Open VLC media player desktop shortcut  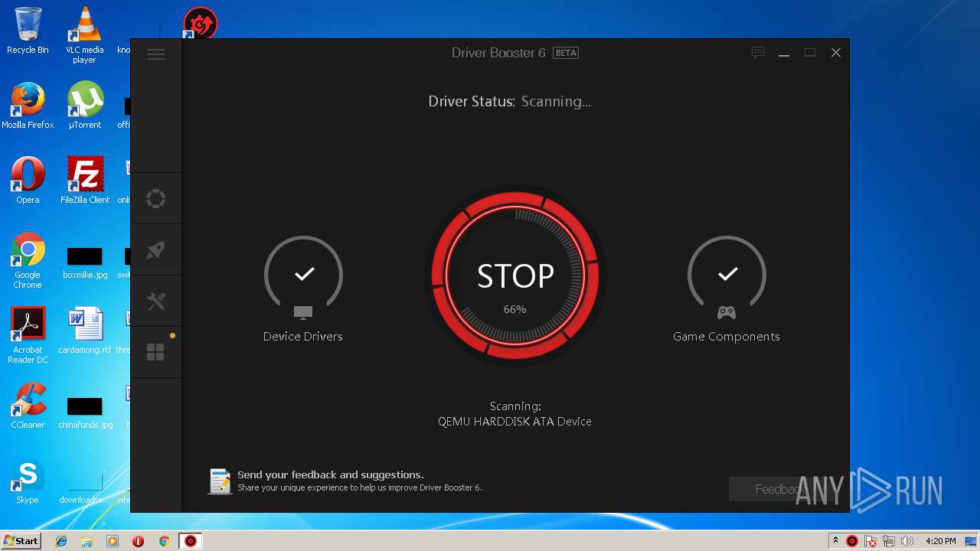click(x=84, y=36)
